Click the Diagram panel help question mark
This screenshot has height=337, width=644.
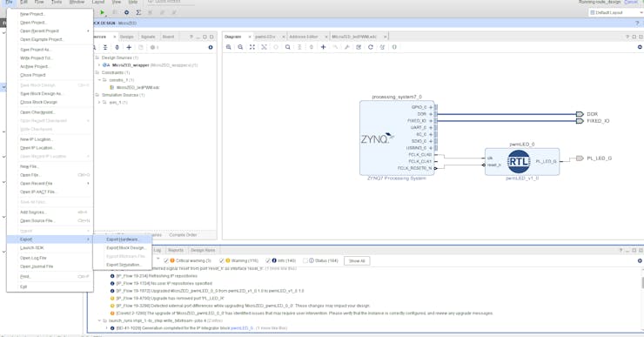click(627, 37)
